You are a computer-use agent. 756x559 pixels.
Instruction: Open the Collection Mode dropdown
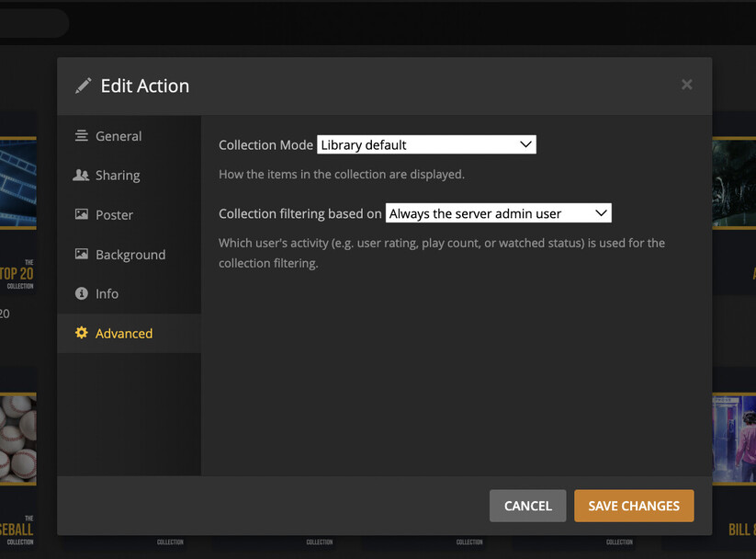[426, 145]
